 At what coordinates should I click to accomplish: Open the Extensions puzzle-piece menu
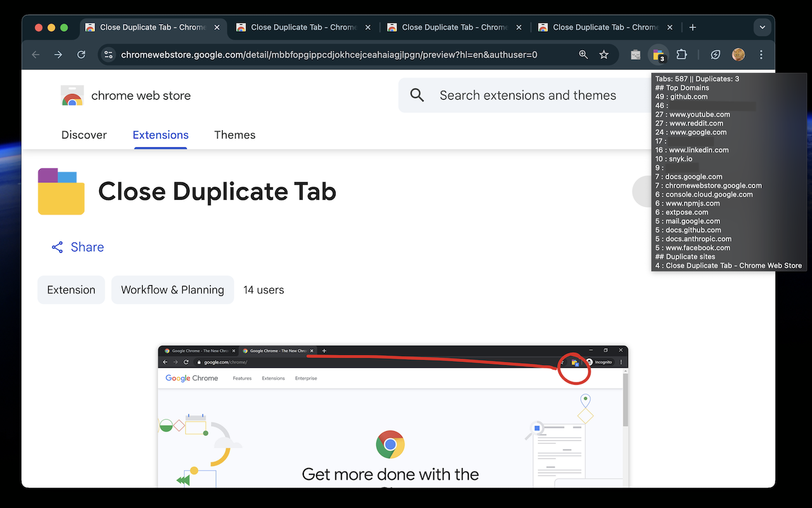click(681, 55)
